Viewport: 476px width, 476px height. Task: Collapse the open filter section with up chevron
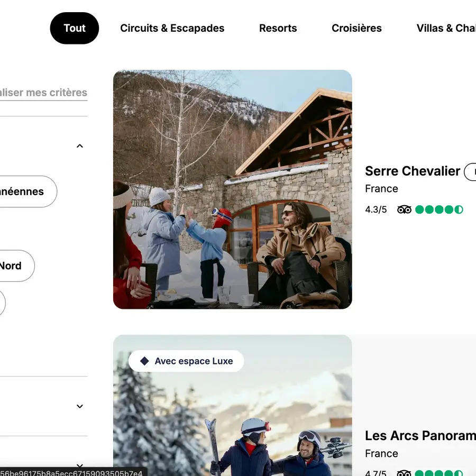pos(80,146)
